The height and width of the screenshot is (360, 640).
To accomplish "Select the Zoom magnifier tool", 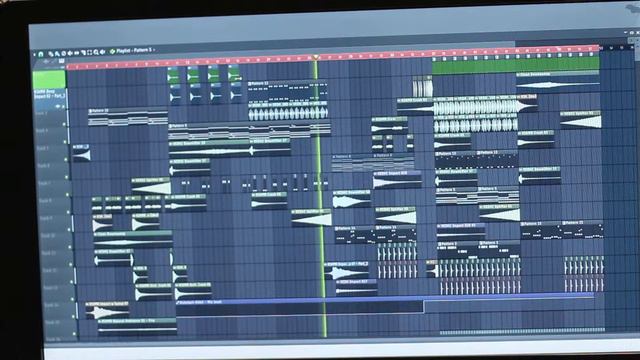I will click(x=96, y=52).
